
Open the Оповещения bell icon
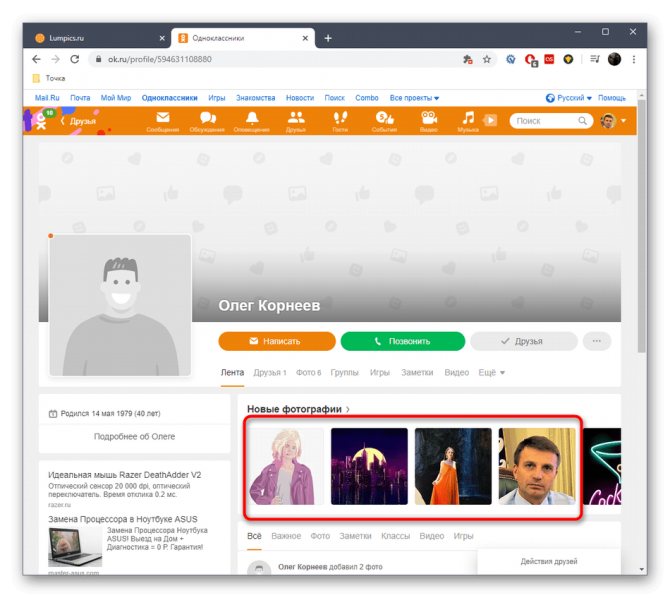pos(252,118)
